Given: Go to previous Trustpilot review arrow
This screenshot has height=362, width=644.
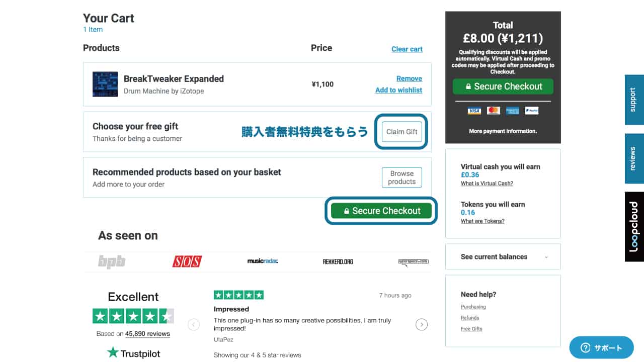Looking at the screenshot, I should click(194, 324).
